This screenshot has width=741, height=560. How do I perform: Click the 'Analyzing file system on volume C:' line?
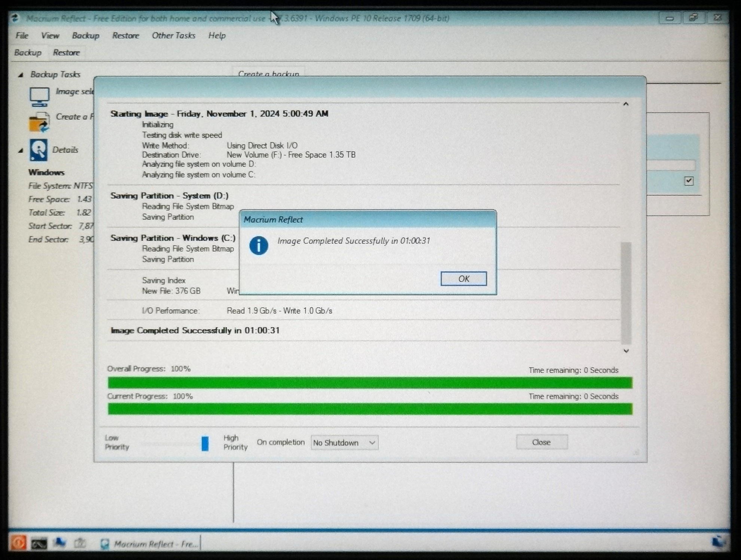click(198, 175)
